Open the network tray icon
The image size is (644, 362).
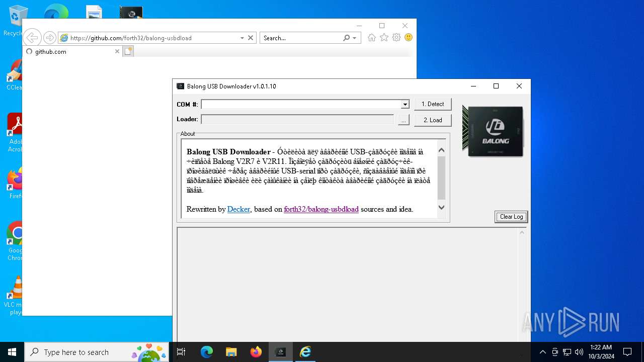[x=567, y=352]
